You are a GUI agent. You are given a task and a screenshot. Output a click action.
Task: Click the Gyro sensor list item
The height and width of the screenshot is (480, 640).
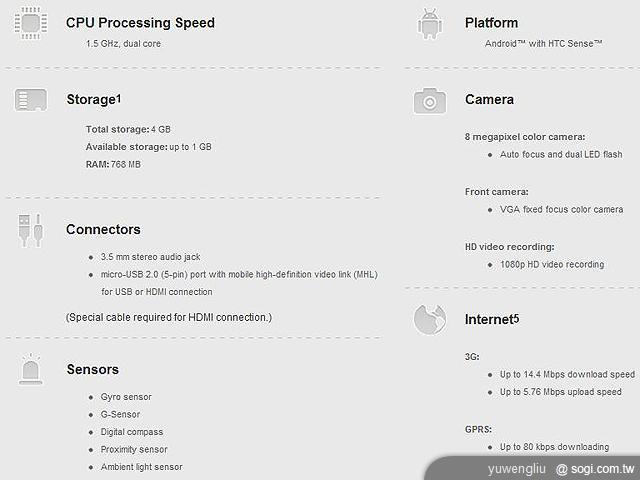coord(126,397)
